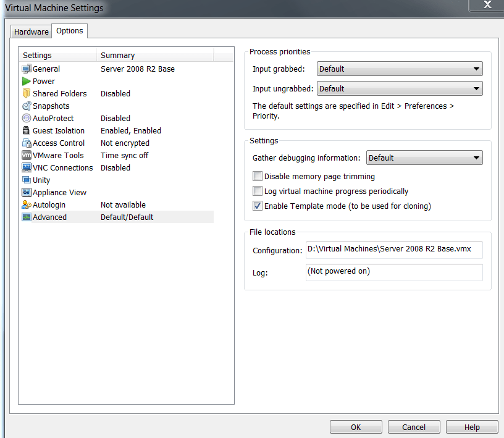Select the 'Guest Isolation' row label
Image resolution: width=504 pixels, height=438 pixels.
59,130
